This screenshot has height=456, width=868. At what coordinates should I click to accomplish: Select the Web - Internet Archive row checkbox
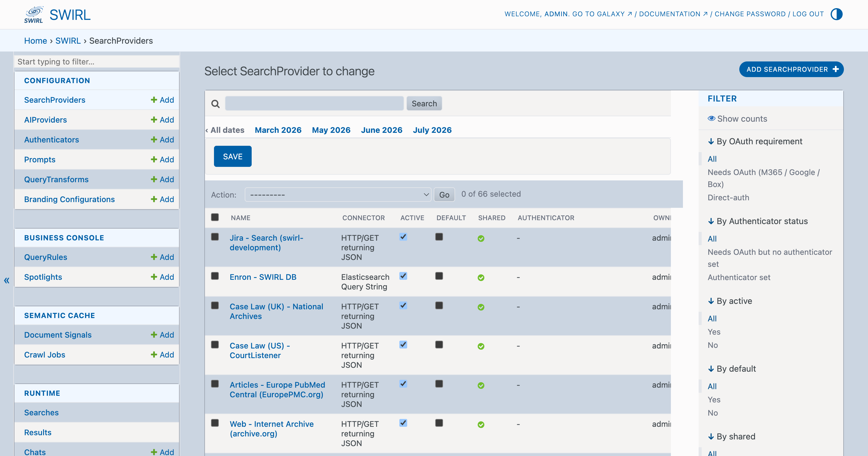[x=215, y=423]
